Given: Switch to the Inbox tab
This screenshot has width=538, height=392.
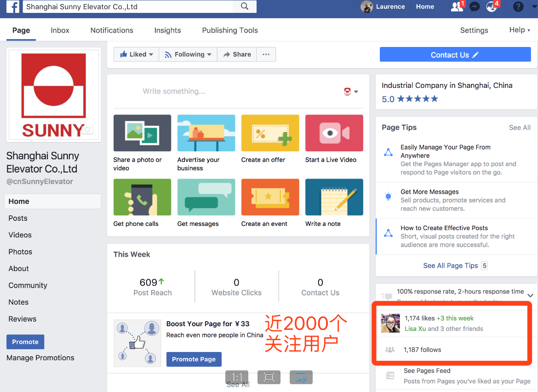Looking at the screenshot, I should point(60,30).
